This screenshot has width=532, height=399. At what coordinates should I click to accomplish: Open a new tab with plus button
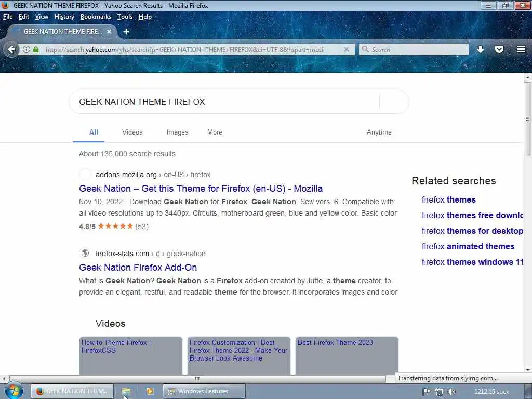(126, 32)
